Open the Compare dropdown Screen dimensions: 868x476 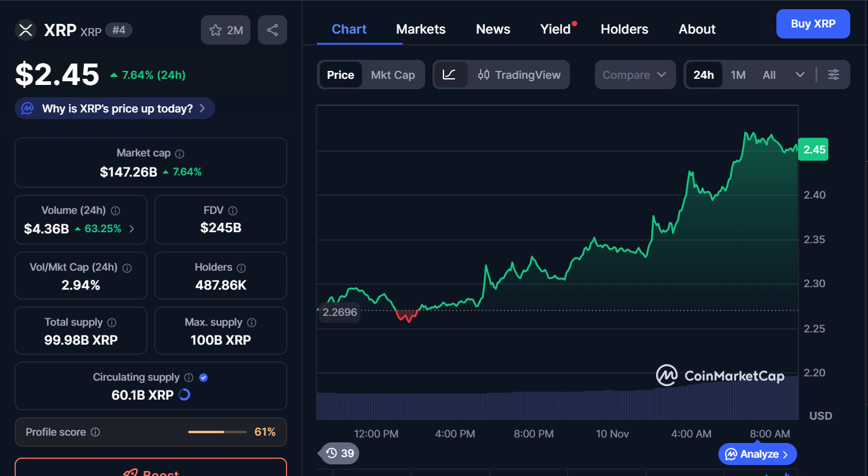635,74
